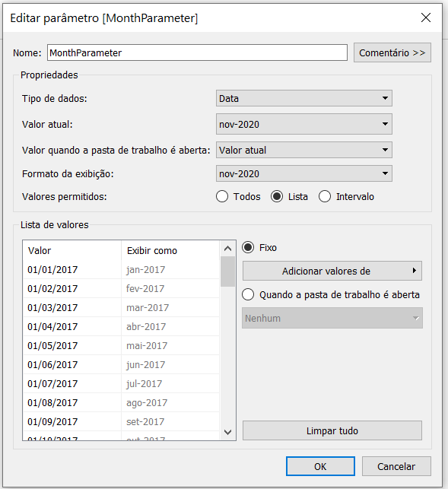Select the Fixo radio button
This screenshot has height=489, width=448.
point(248,248)
